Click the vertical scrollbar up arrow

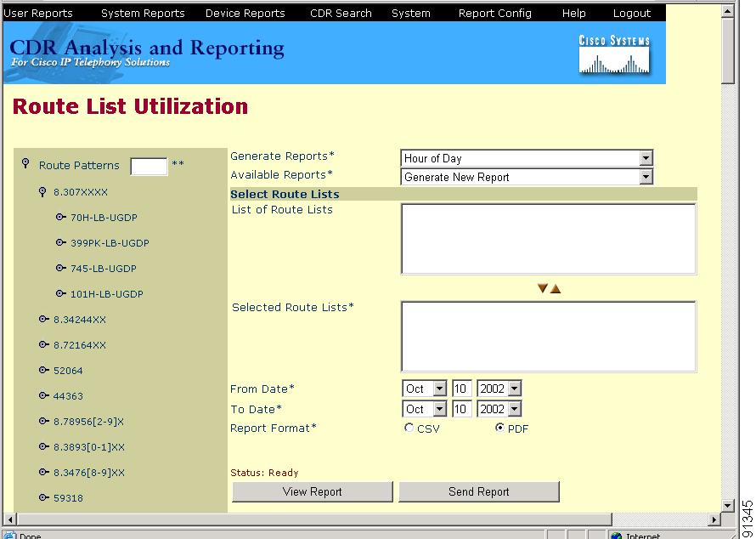[728, 11]
